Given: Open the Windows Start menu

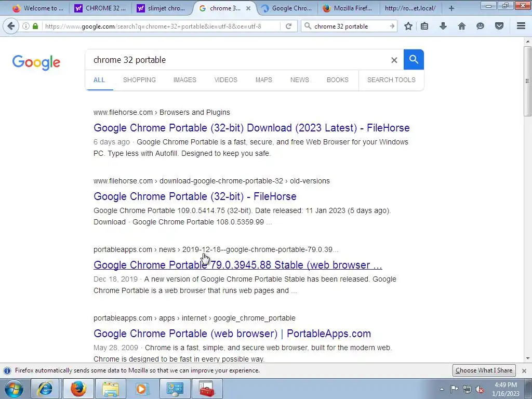Looking at the screenshot, I should click(x=14, y=389).
